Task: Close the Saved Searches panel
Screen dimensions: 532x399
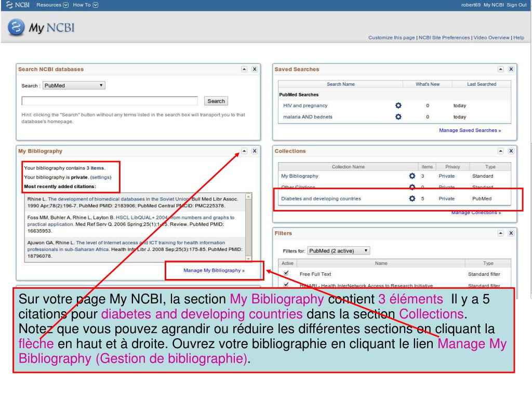Action: (511, 69)
